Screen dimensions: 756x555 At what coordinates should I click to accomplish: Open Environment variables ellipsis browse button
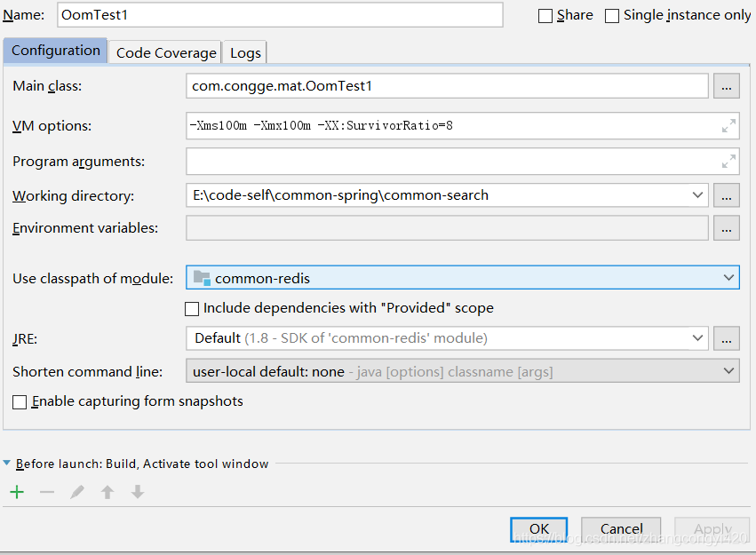(x=727, y=228)
